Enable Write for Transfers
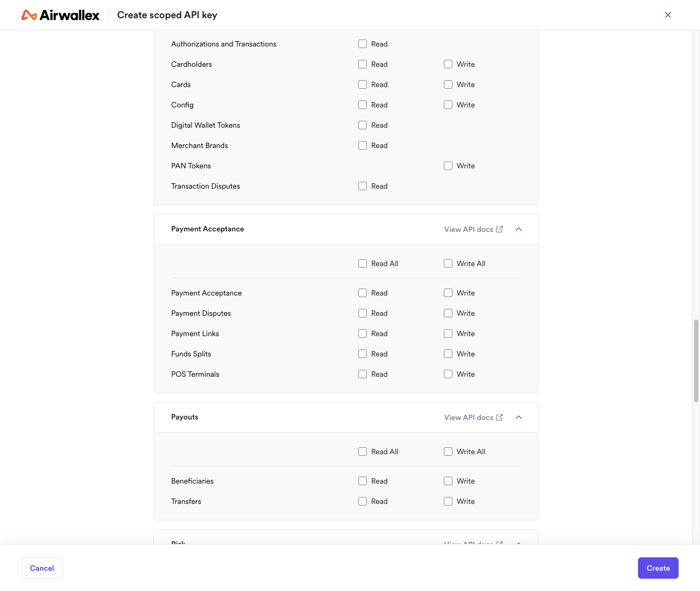 [448, 501]
